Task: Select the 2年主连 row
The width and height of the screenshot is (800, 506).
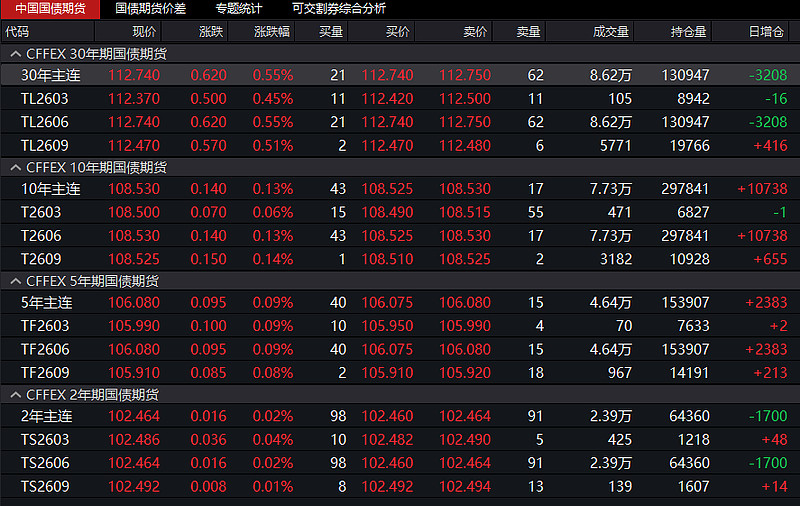Action: click(400, 416)
